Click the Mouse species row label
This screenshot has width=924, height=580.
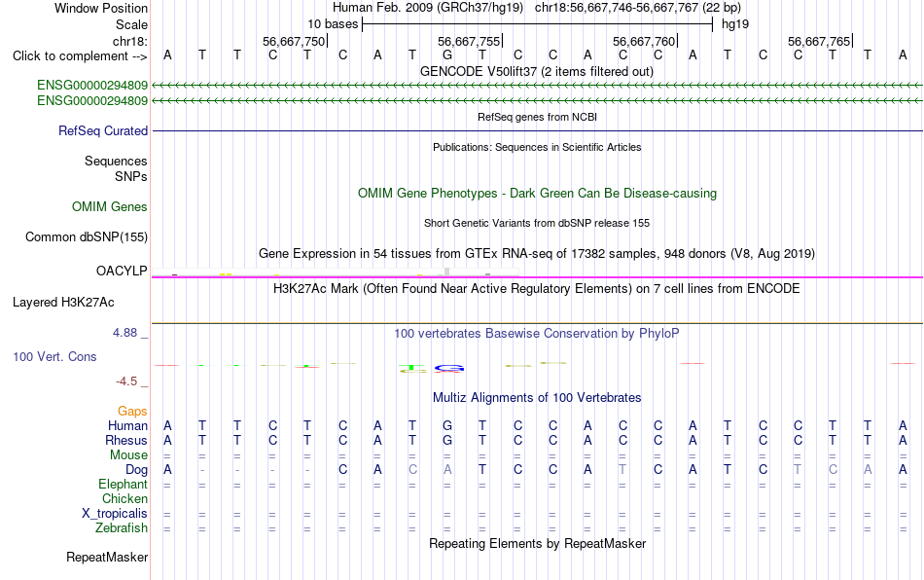[128, 455]
